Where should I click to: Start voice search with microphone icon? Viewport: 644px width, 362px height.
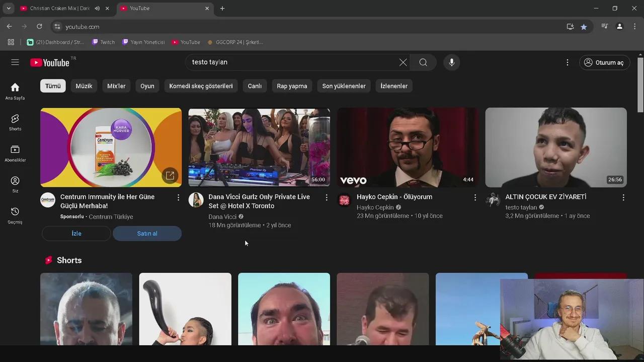(x=451, y=62)
